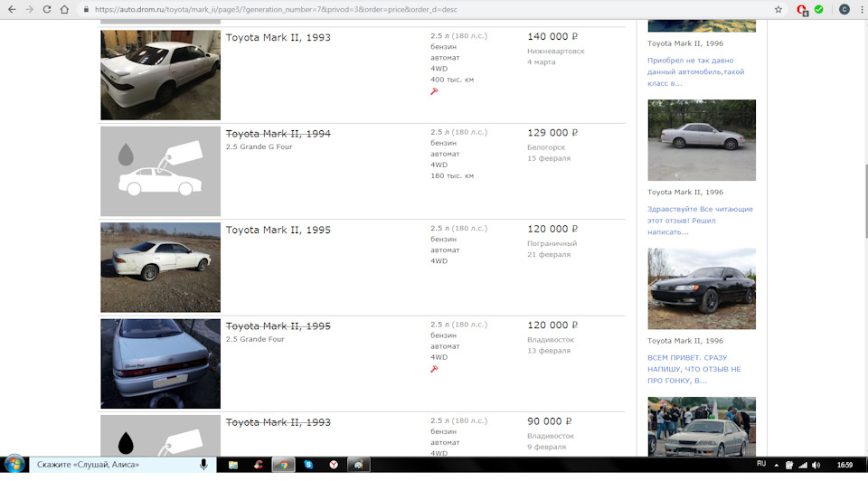
Task: View the sidebar silver Mark II review photo
Action: pos(702,140)
